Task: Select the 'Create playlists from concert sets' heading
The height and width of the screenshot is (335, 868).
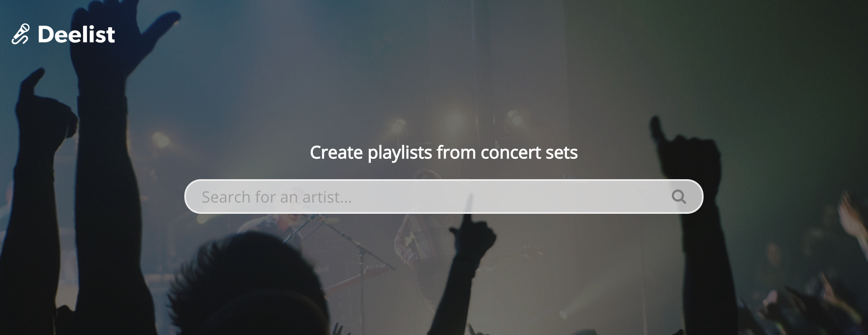Action: (x=444, y=152)
